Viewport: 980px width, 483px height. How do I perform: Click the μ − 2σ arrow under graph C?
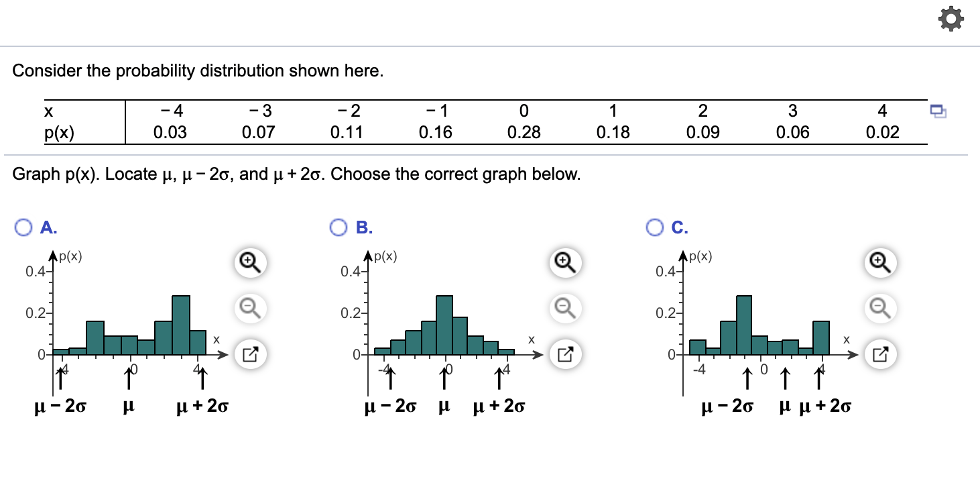point(746,380)
